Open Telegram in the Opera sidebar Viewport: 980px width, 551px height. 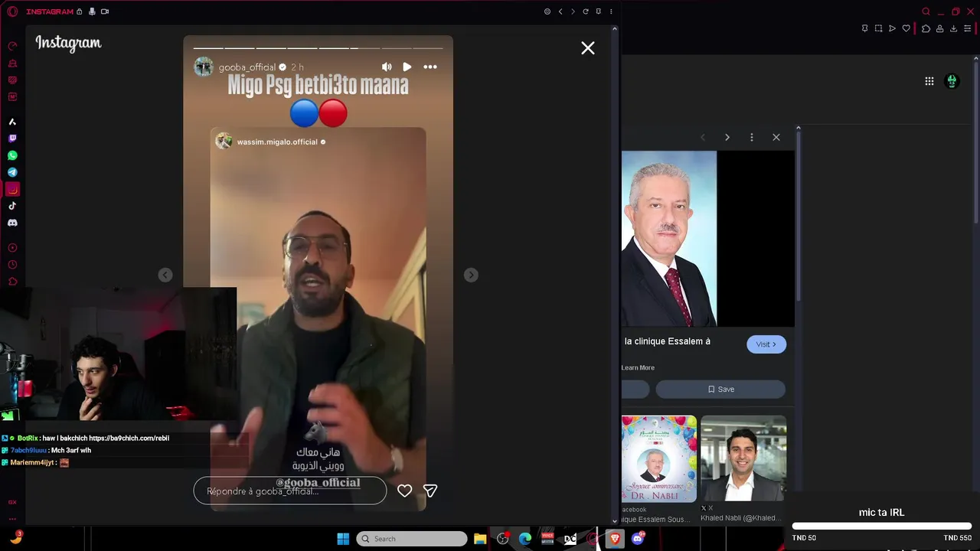click(12, 172)
